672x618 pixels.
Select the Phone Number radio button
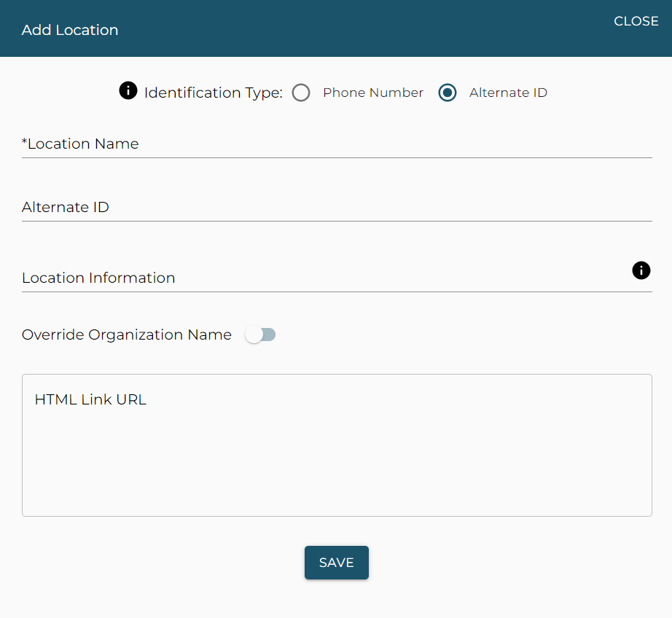click(x=301, y=93)
